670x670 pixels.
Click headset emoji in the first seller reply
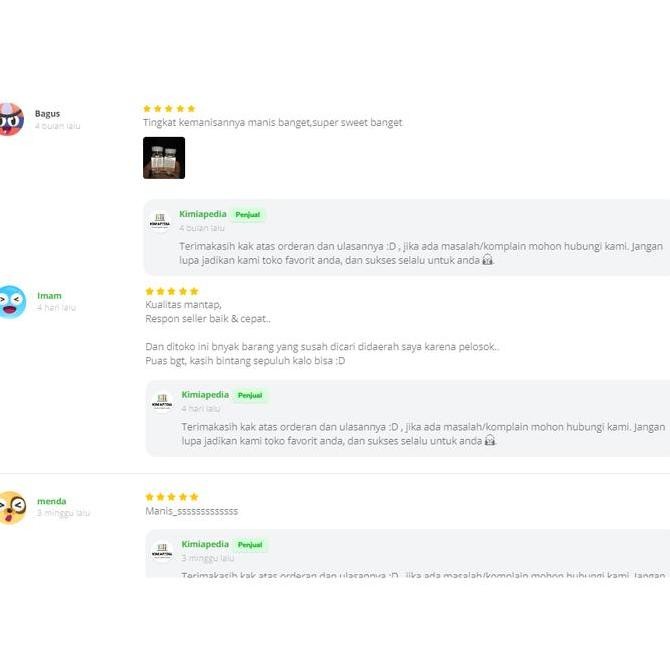click(x=488, y=260)
